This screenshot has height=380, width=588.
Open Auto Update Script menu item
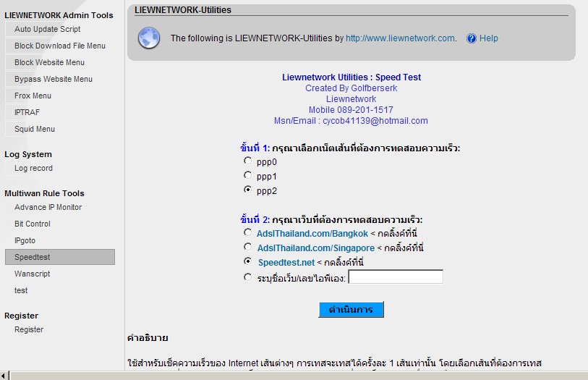47,29
